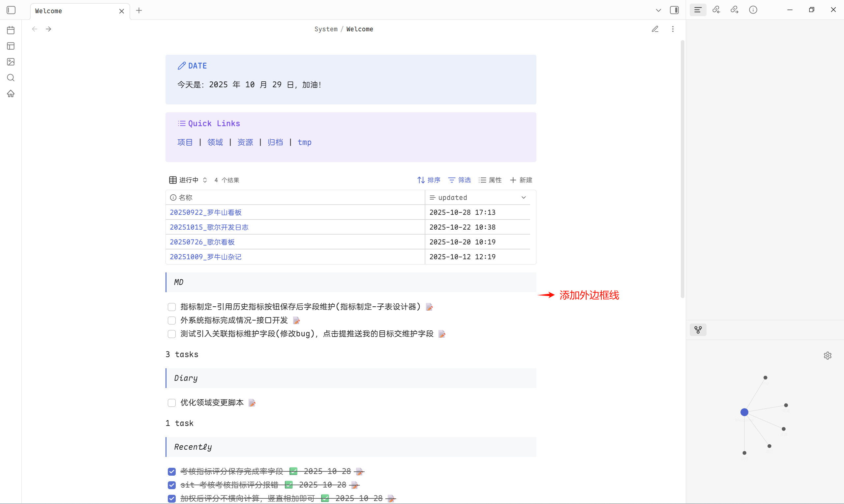Click the search icon in left ribbon

11,78
